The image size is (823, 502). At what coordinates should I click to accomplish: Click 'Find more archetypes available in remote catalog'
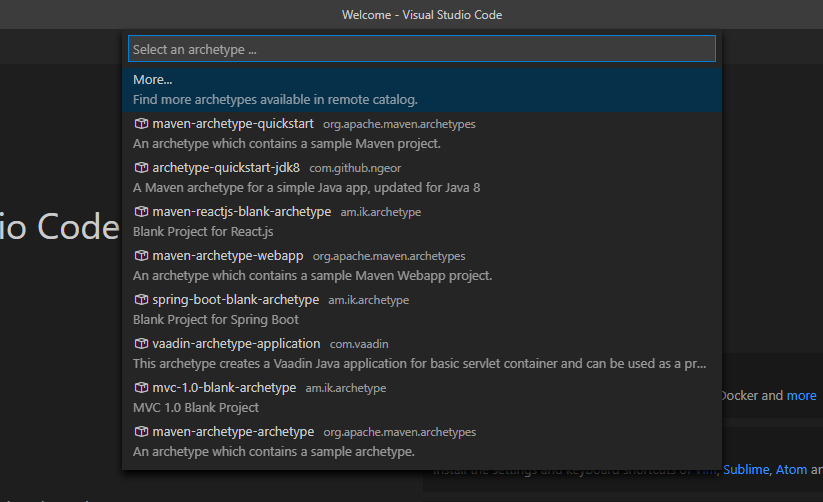click(275, 100)
